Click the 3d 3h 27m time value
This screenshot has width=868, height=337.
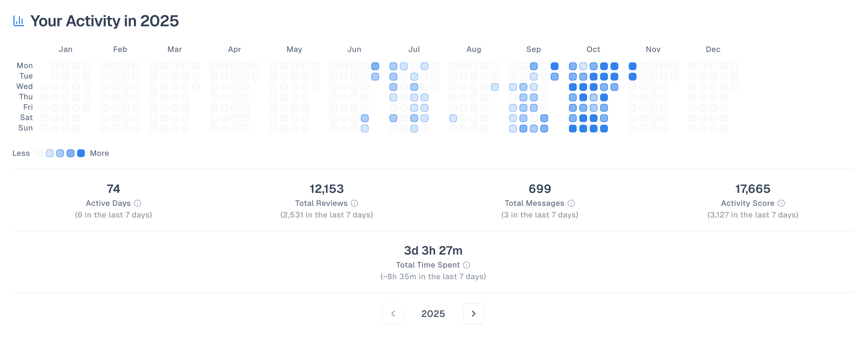433,251
